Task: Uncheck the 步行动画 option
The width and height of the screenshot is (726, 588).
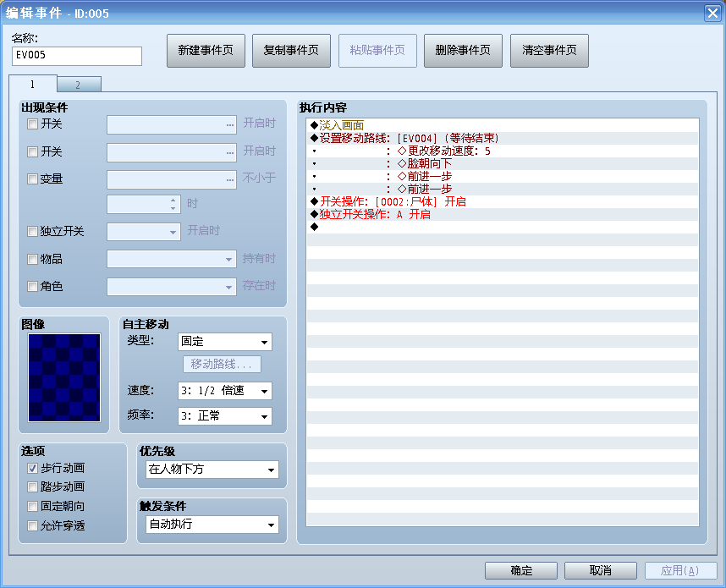Action: [32, 469]
